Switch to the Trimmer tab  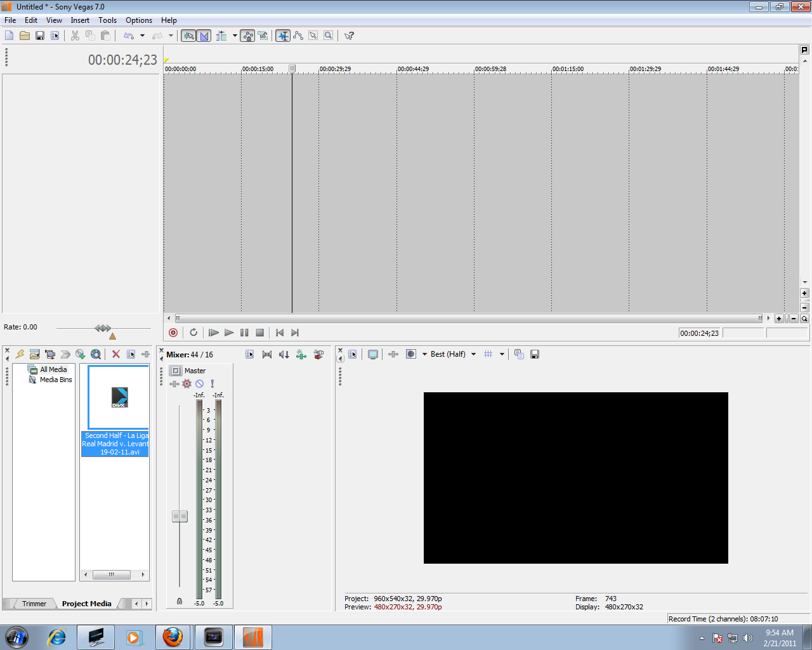tap(34, 604)
